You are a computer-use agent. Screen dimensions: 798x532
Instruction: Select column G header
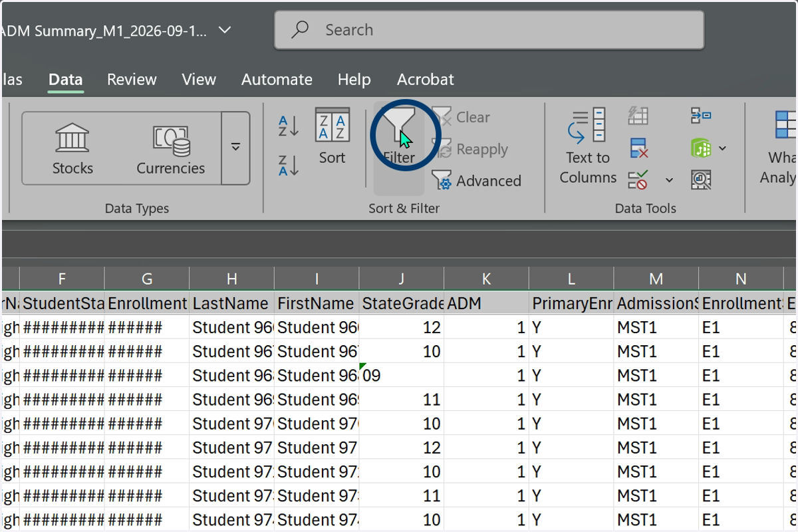[147, 279]
